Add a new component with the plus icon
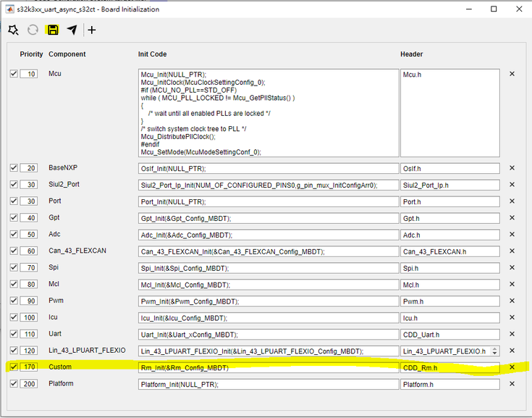 tap(92, 30)
